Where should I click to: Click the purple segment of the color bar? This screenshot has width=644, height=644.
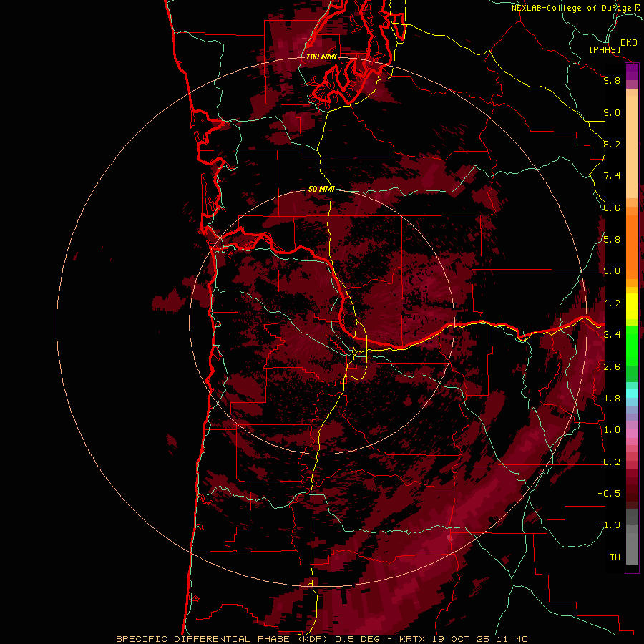(x=632, y=72)
